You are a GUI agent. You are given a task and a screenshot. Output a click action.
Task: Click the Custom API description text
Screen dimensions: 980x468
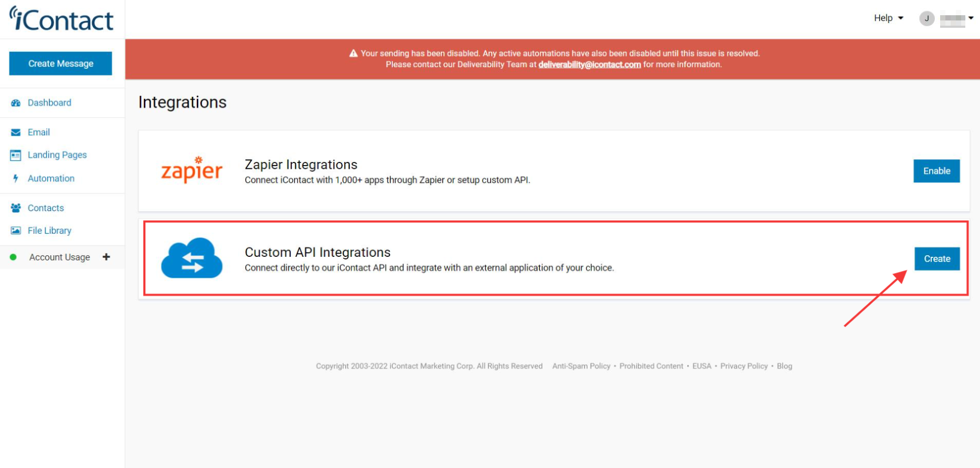click(x=429, y=268)
